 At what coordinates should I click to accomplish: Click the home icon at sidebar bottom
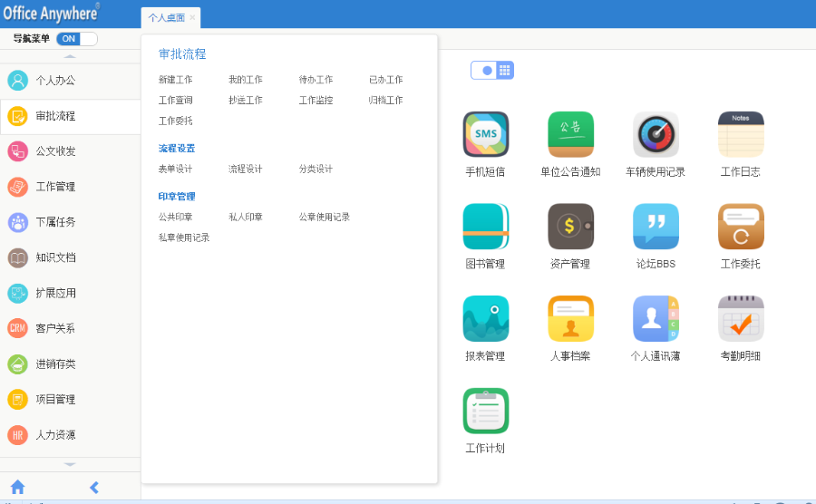click(x=17, y=487)
